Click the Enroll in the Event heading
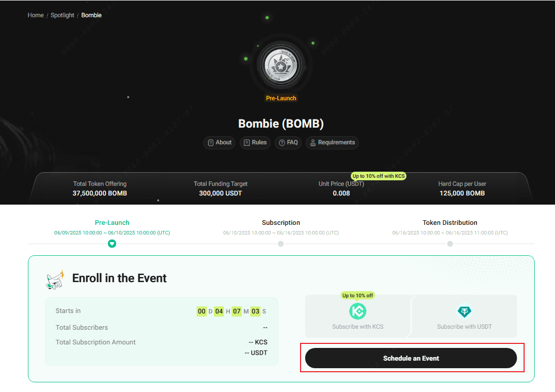Screen dimensions: 555x392 pos(119,278)
